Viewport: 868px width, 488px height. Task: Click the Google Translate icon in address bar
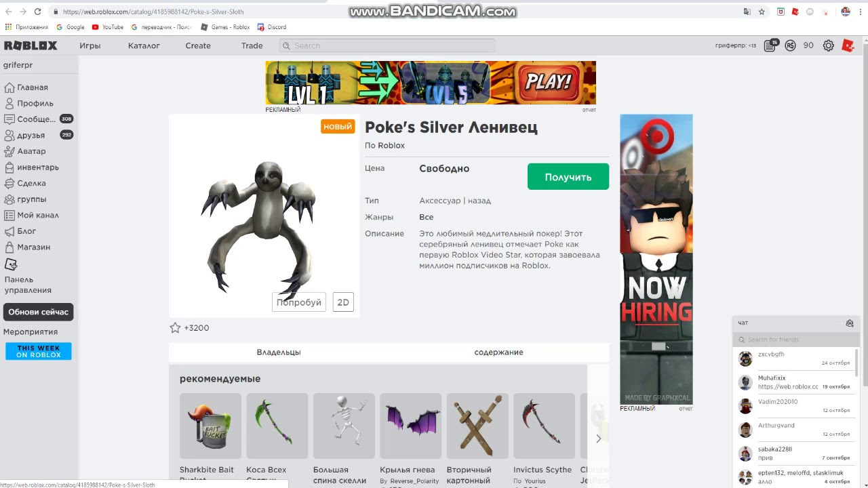click(747, 12)
